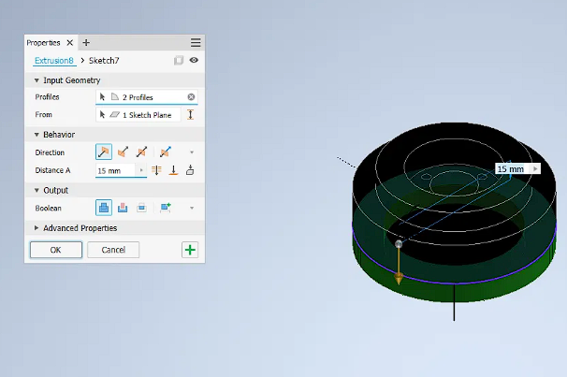
Task: Select the New Solid boolean icon
Action: coord(165,207)
